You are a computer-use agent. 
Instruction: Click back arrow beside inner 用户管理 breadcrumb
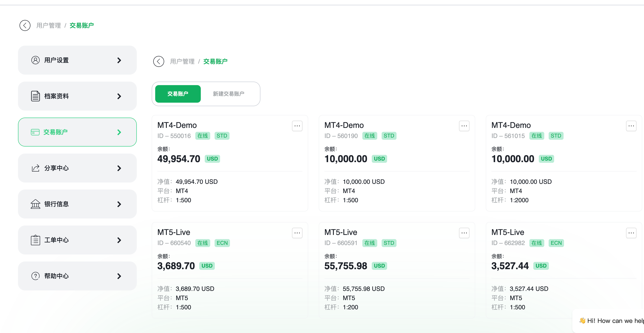tap(159, 61)
